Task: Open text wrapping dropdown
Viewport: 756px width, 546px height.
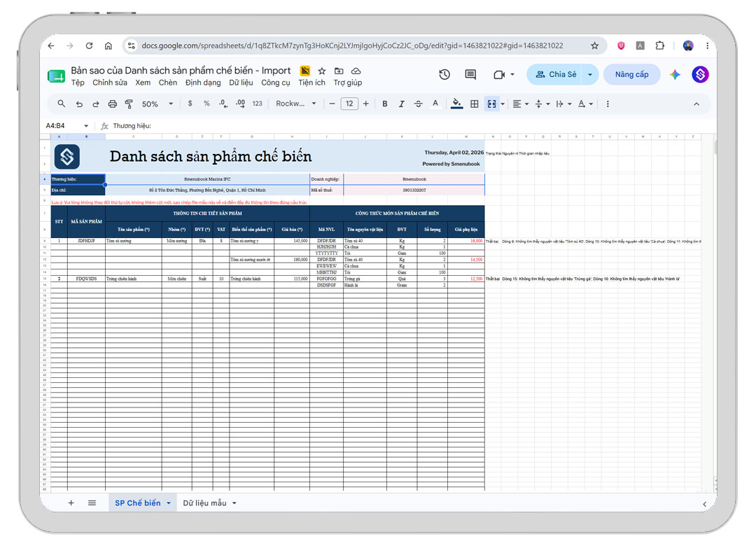Action: [563, 104]
